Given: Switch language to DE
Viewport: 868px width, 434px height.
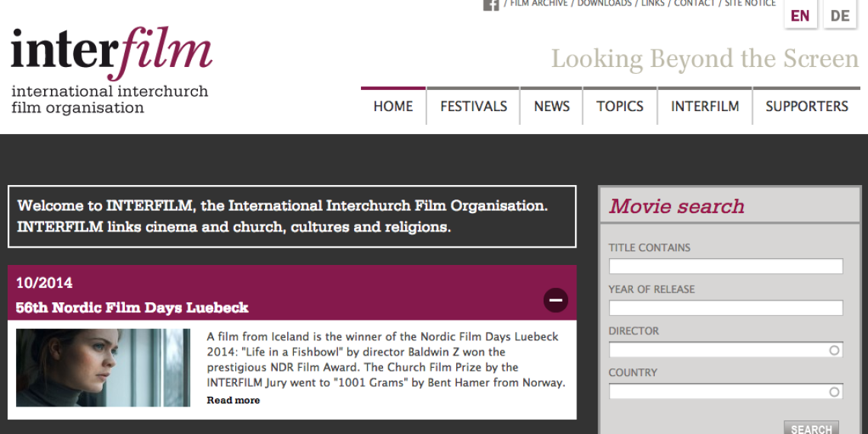Looking at the screenshot, I should 840,14.
